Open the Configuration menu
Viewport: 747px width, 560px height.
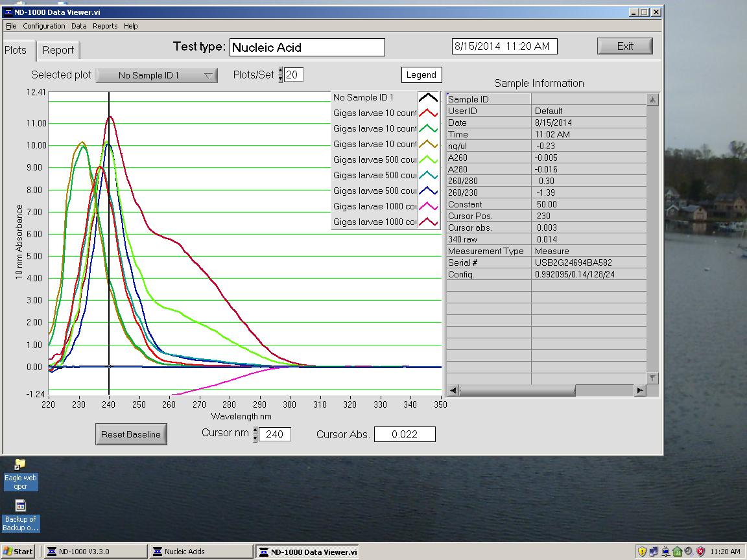pos(44,26)
